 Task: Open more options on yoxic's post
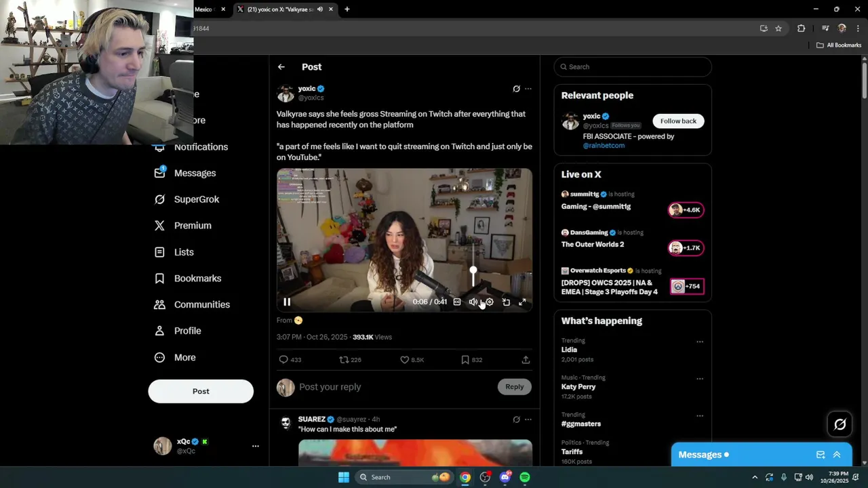[528, 89]
